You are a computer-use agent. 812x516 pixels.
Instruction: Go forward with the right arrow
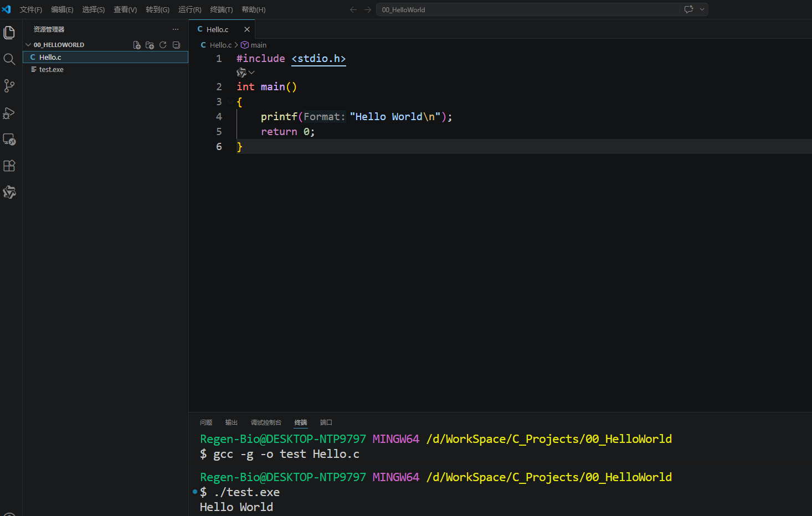coord(368,9)
